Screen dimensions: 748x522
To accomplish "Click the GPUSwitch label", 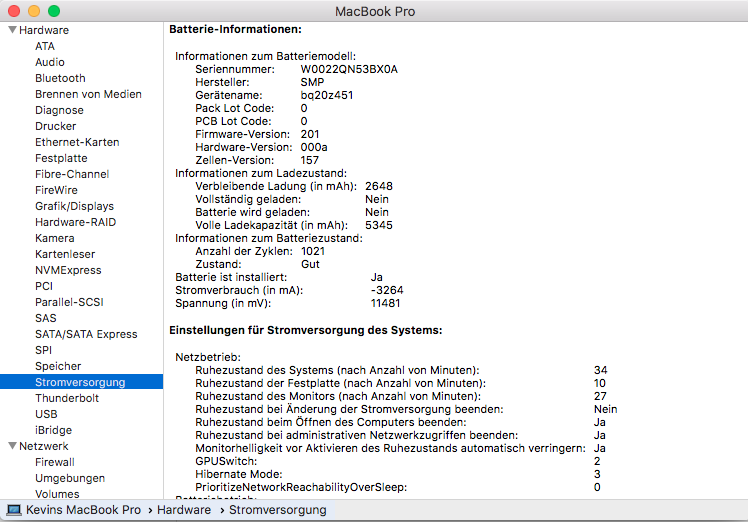I will coord(226,461).
